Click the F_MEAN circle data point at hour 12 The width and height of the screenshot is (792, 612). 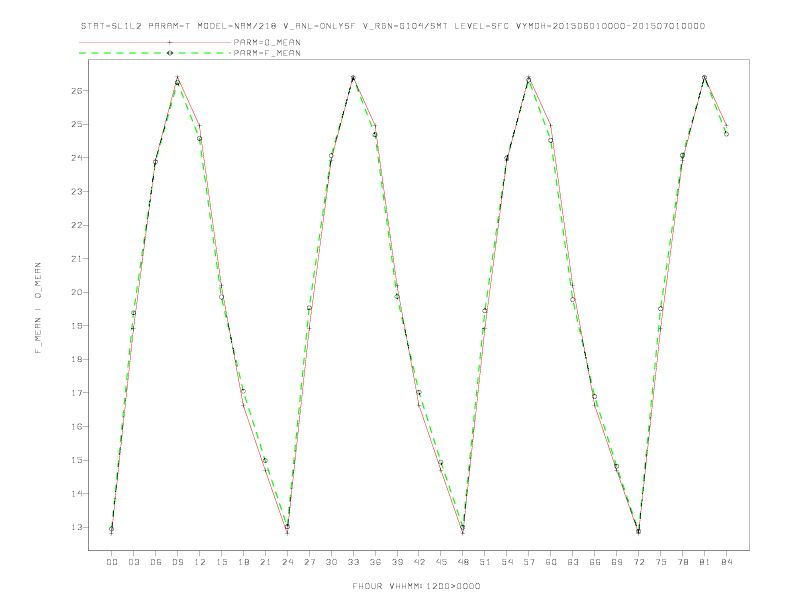pos(200,138)
